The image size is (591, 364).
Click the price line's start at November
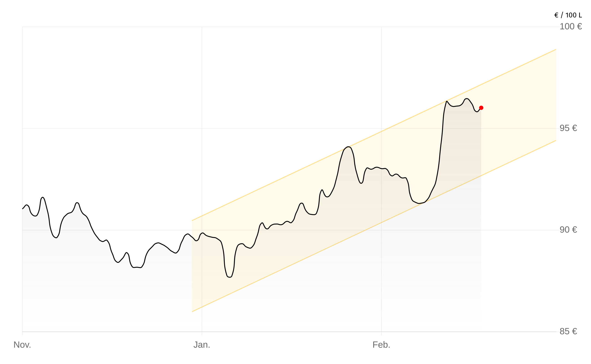[23, 208]
